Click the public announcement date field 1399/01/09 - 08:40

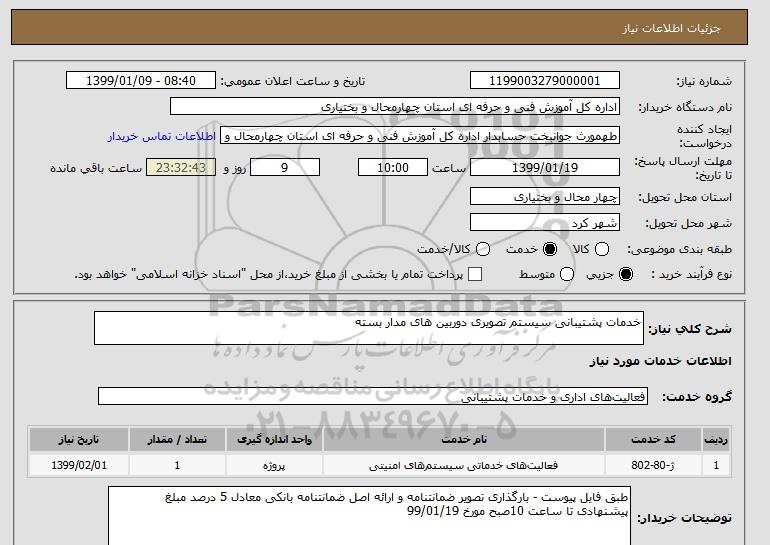pyautogui.click(x=140, y=81)
